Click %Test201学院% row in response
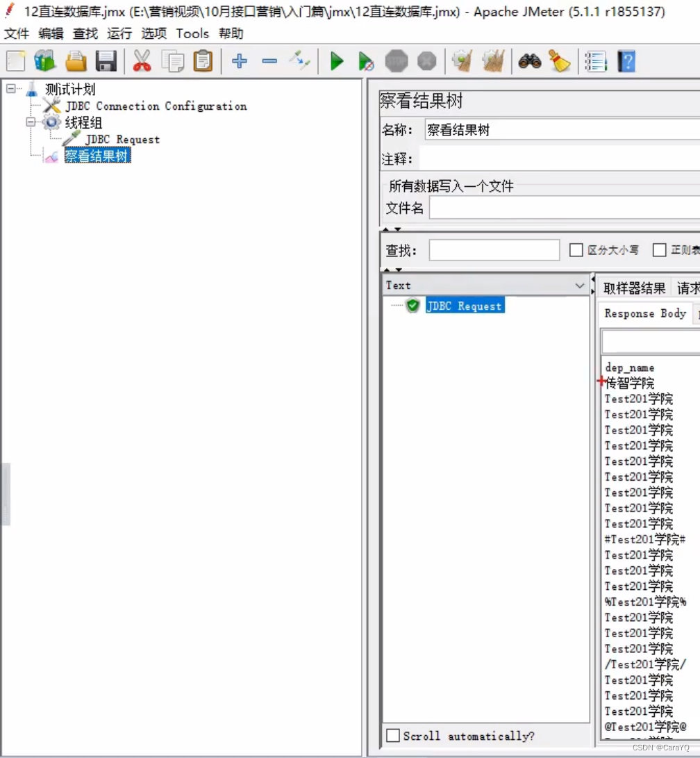 pyautogui.click(x=645, y=602)
